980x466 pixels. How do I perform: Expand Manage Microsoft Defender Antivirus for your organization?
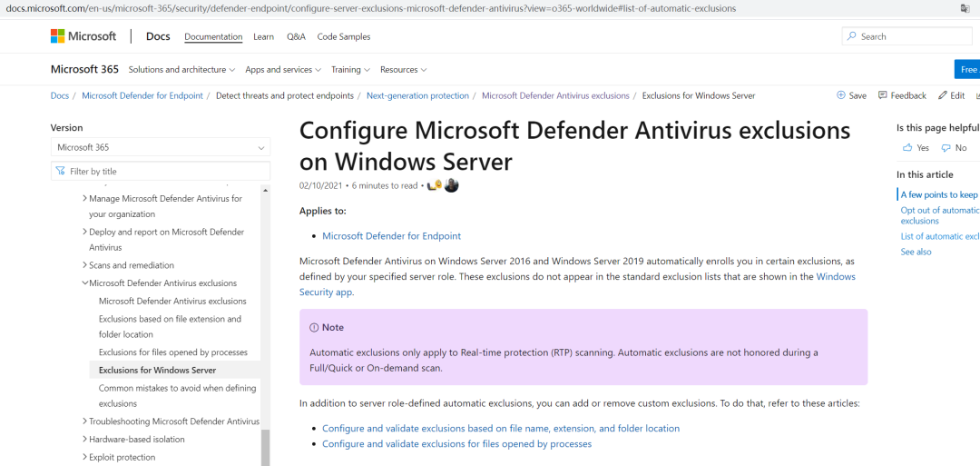tap(85, 198)
